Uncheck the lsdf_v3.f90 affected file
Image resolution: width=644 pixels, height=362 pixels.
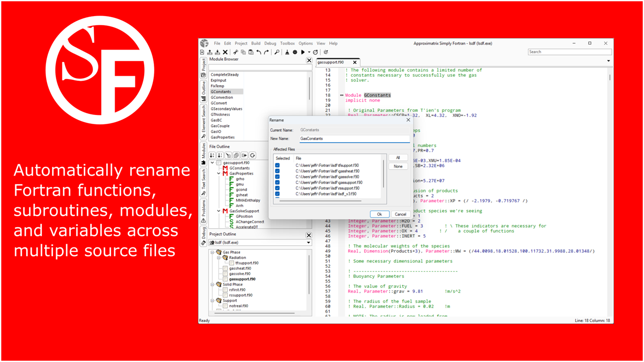pyautogui.click(x=277, y=194)
